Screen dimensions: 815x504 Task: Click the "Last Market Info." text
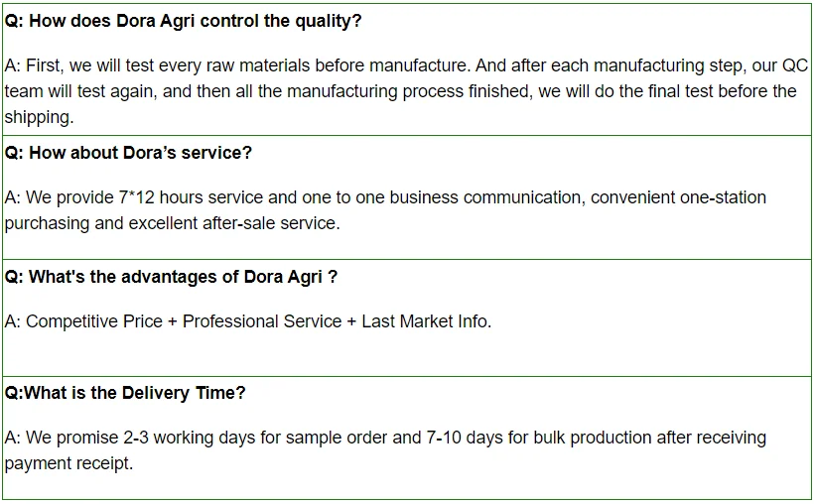click(426, 321)
